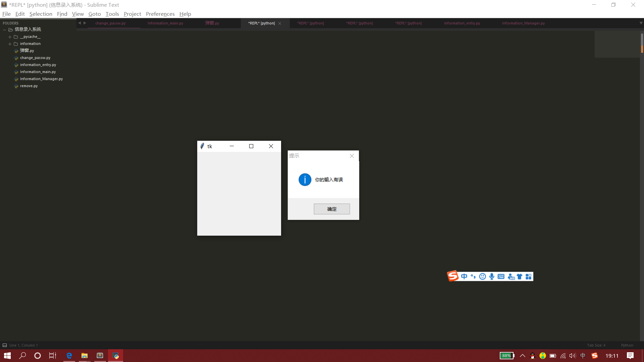The image size is (644, 362).
Task: Toggle Chinese/English mode on Sogou bar
Action: pos(464,277)
